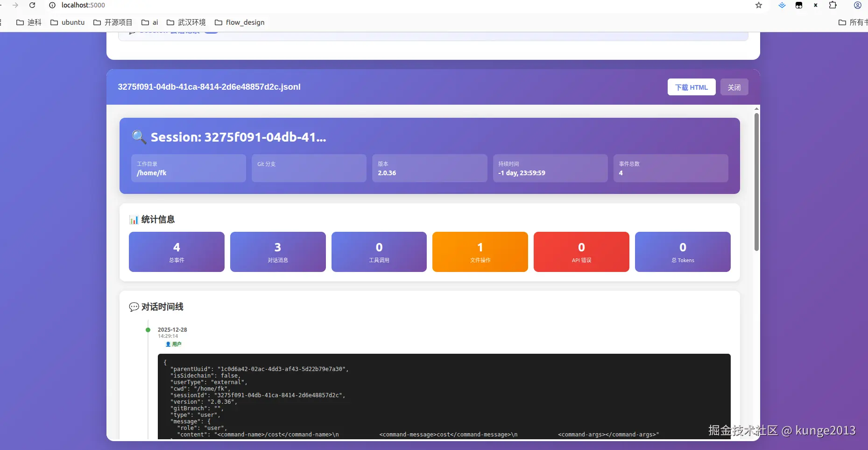Image resolution: width=868 pixels, height=450 pixels.
Task: Click the 工作目录 /home/fk info card
Action: point(189,168)
